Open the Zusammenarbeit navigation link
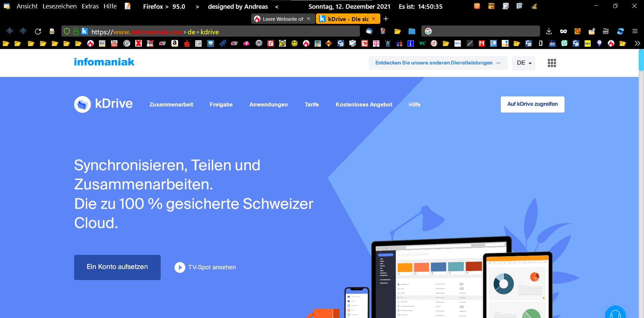The height and width of the screenshot is (318, 644). point(171,105)
